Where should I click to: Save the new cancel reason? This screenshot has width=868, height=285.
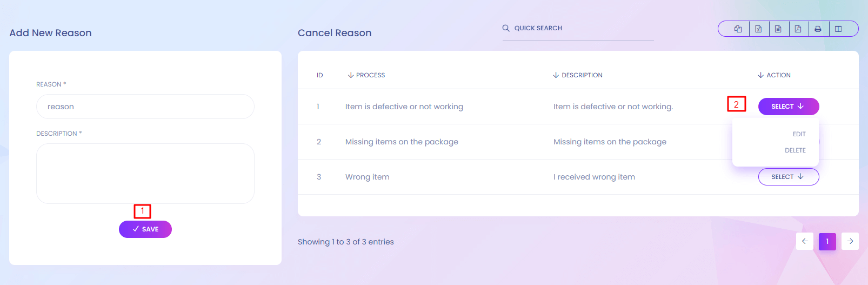click(145, 229)
